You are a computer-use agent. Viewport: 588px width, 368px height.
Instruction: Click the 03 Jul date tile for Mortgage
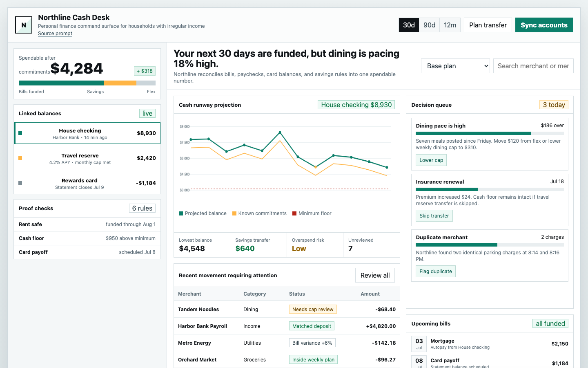pos(419,343)
